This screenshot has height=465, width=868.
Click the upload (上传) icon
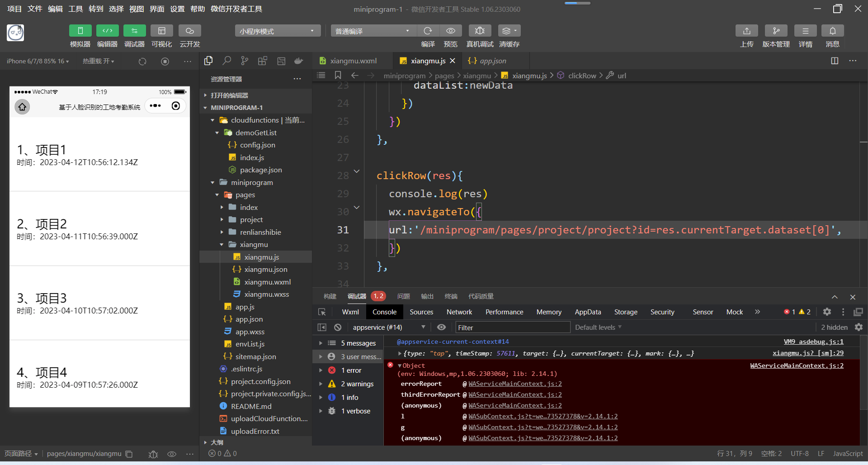[x=747, y=31]
